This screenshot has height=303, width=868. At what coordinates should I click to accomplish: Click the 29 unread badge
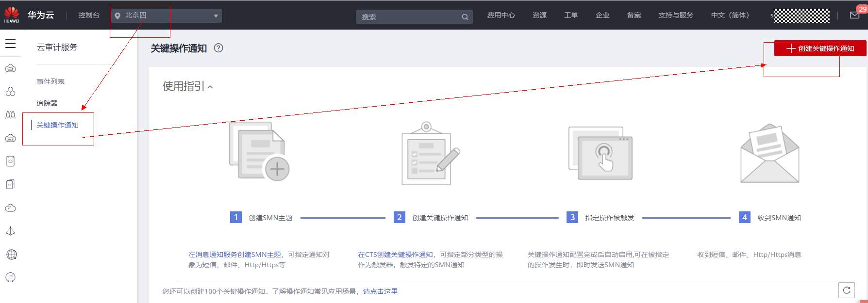862,9
